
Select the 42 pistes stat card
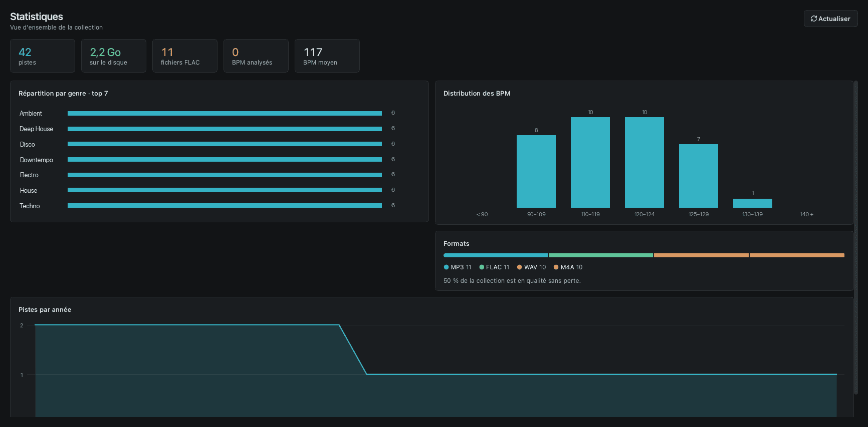pos(43,56)
